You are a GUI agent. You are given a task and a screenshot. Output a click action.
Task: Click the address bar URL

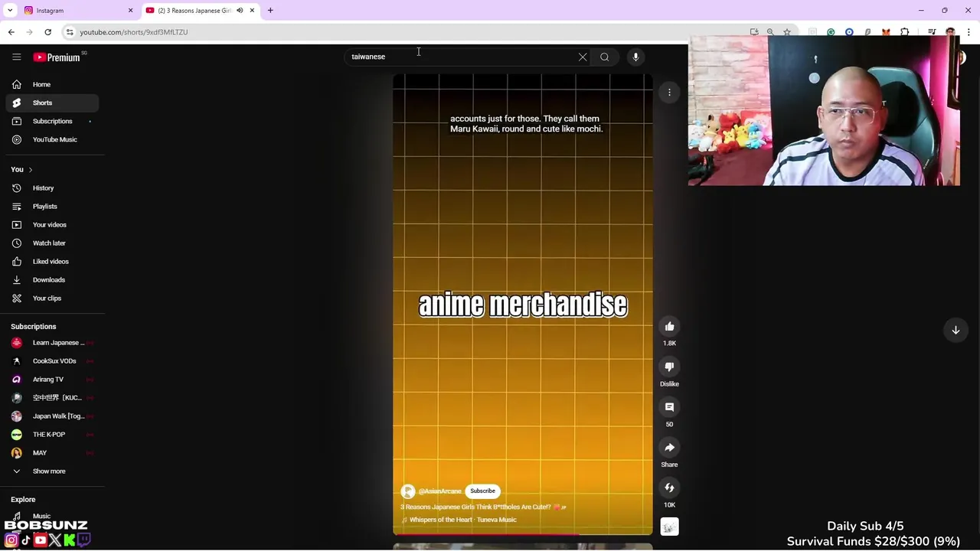tap(134, 32)
